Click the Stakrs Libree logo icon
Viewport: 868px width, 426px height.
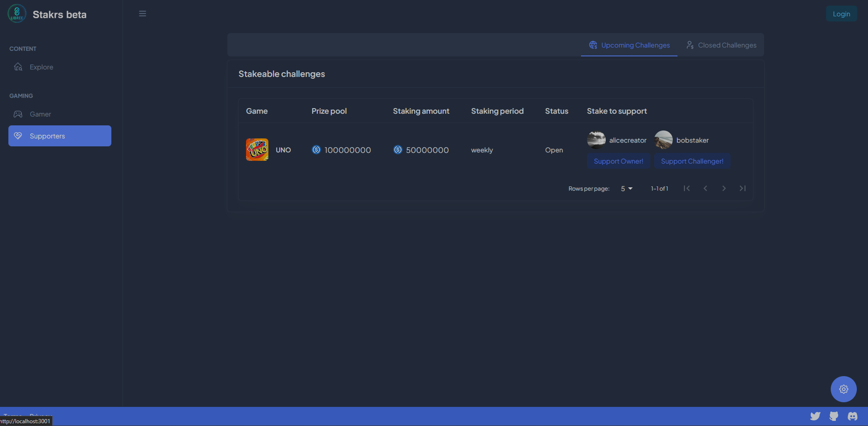[x=17, y=14]
